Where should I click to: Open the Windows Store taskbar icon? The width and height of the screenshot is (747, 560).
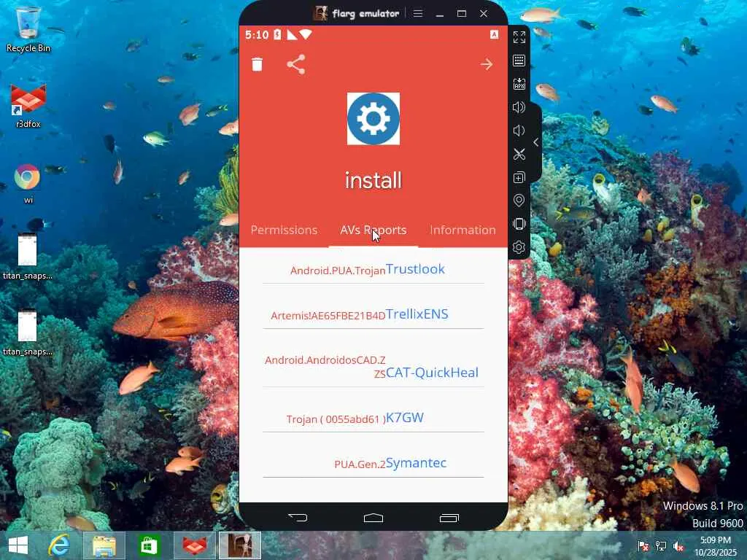point(149,545)
